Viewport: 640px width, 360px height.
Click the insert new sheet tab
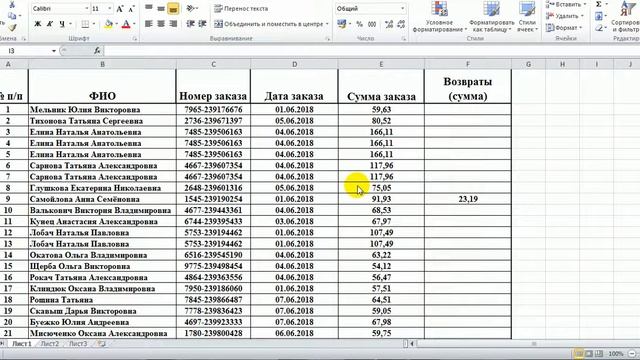[102, 344]
